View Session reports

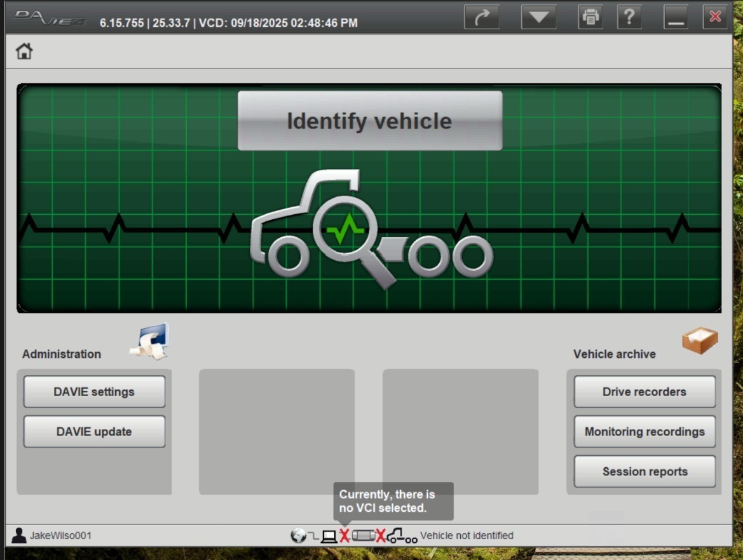coord(644,472)
